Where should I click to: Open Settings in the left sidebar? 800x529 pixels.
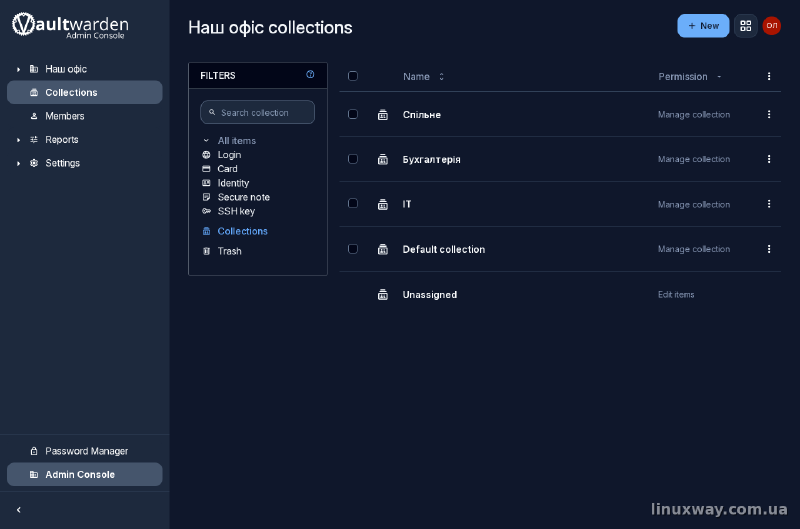85,163
